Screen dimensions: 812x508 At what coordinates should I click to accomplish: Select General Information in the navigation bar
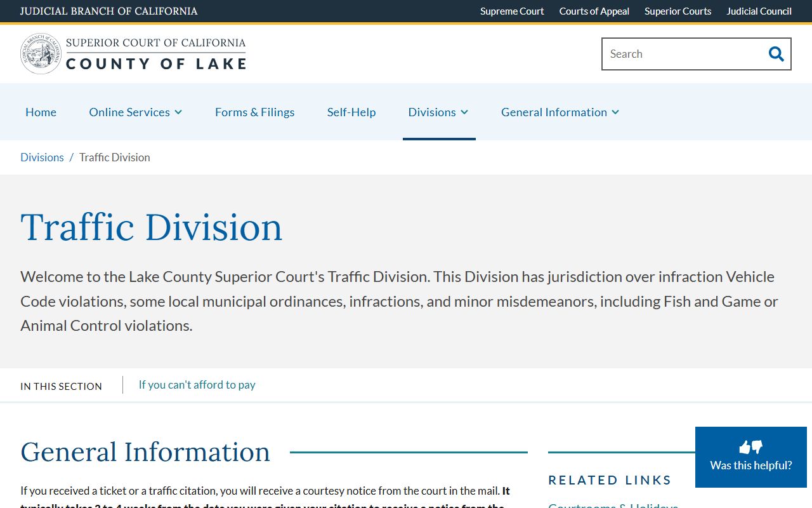click(x=554, y=112)
